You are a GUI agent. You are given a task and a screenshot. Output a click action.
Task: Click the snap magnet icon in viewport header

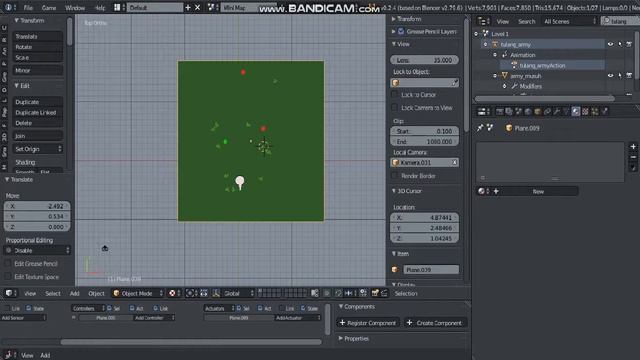[x=338, y=293]
